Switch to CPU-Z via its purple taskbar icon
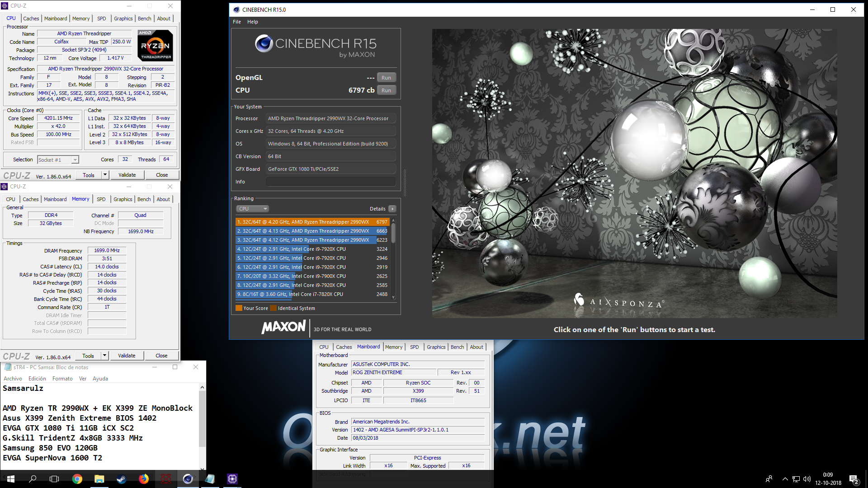The height and width of the screenshot is (488, 868). tap(232, 479)
